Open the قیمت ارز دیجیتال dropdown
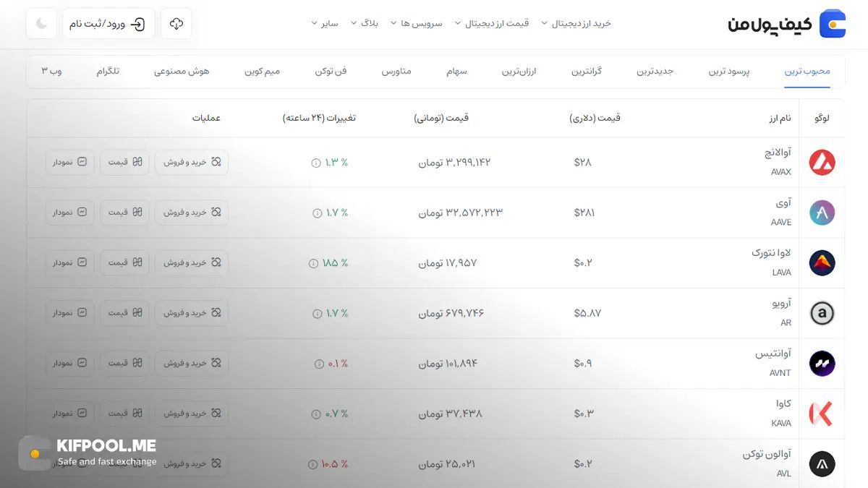 pyautogui.click(x=492, y=23)
